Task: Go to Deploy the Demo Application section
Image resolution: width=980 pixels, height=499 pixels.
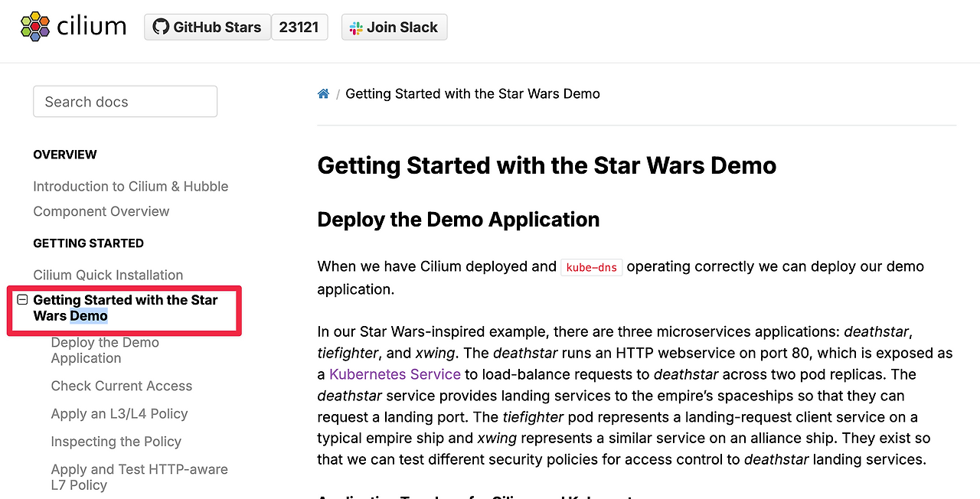Action: [x=105, y=351]
